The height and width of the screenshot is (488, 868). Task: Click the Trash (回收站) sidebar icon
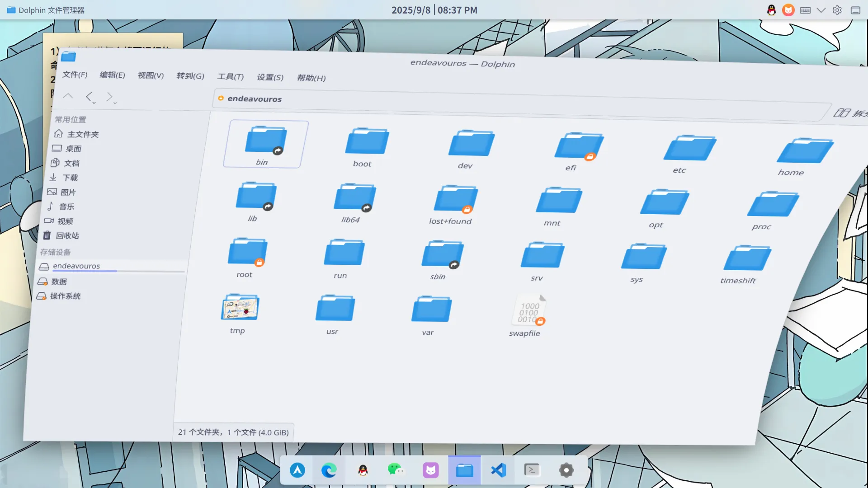tap(47, 235)
